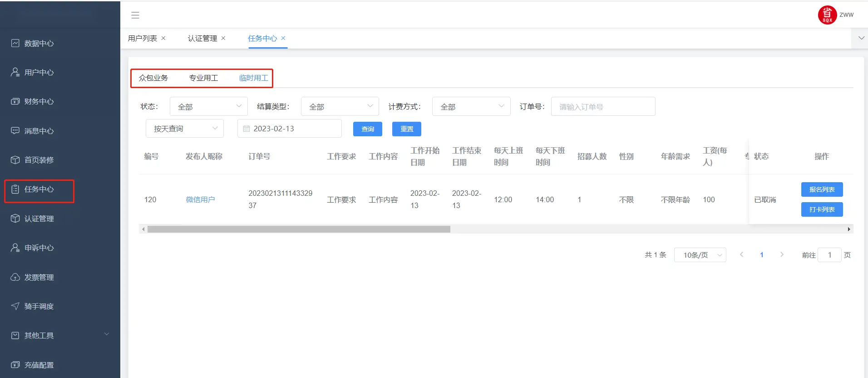
Task: Expand 其他工具 submenu in sidebar
Action: tap(107, 335)
